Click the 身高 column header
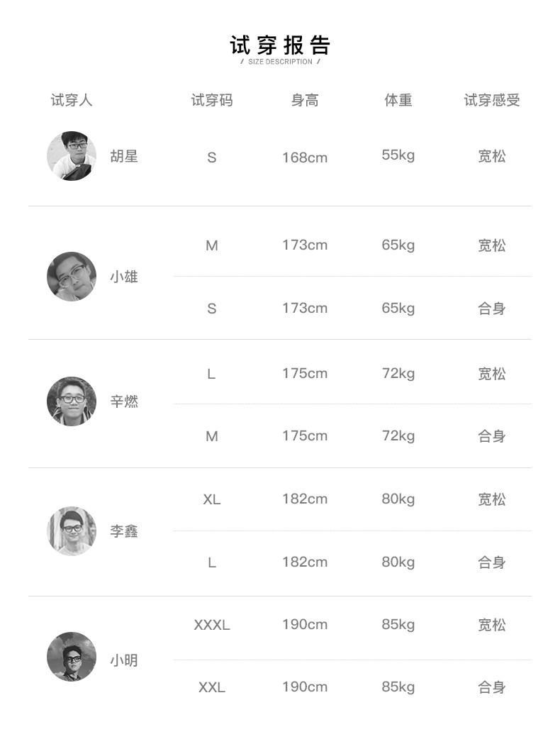 [305, 100]
